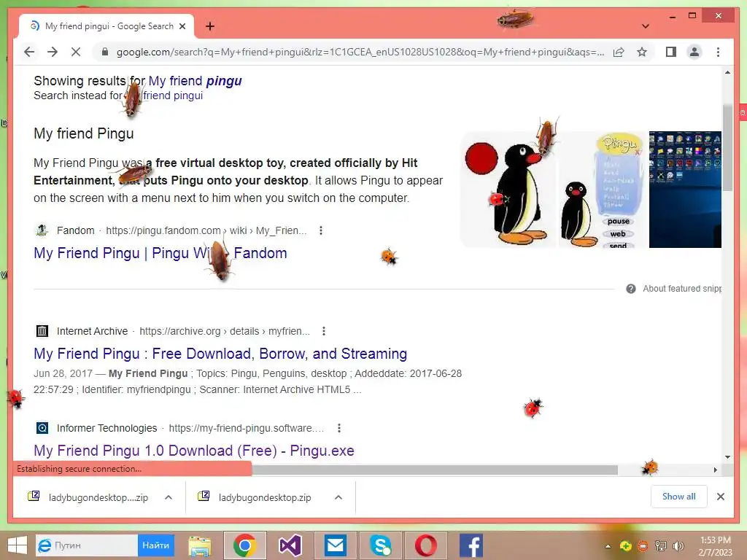Open the Windows Start menu
The width and height of the screenshot is (747, 560).
[x=18, y=545]
